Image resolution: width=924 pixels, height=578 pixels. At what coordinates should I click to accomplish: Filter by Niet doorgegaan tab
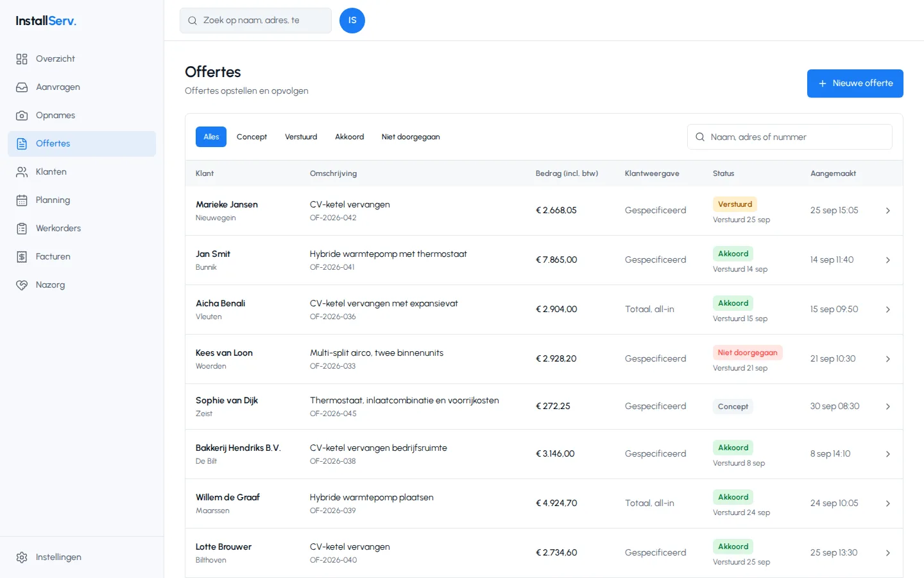pyautogui.click(x=411, y=137)
